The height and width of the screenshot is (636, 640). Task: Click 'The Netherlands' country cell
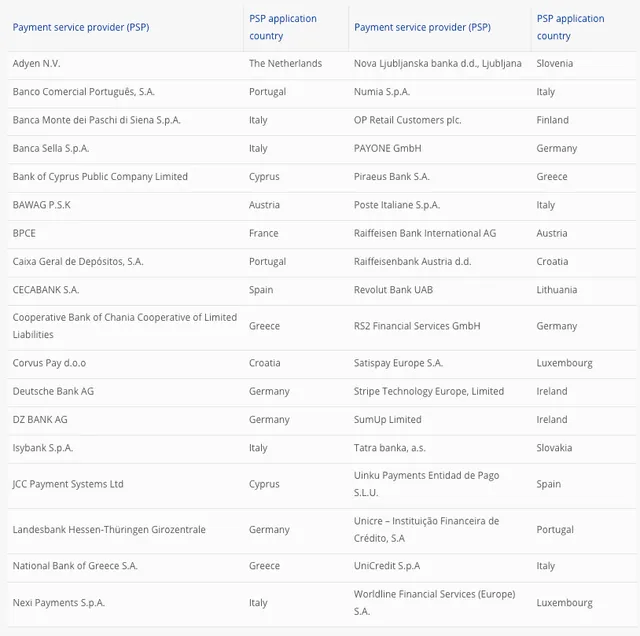coord(285,64)
